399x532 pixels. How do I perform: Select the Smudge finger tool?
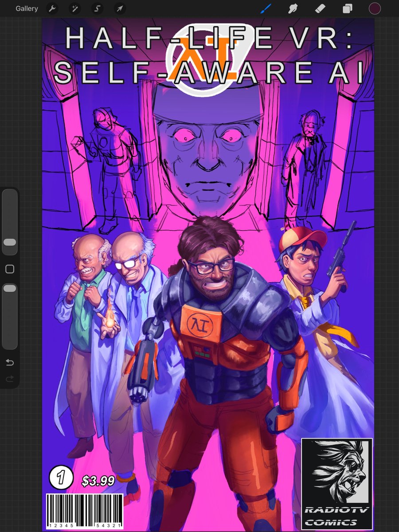point(293,8)
